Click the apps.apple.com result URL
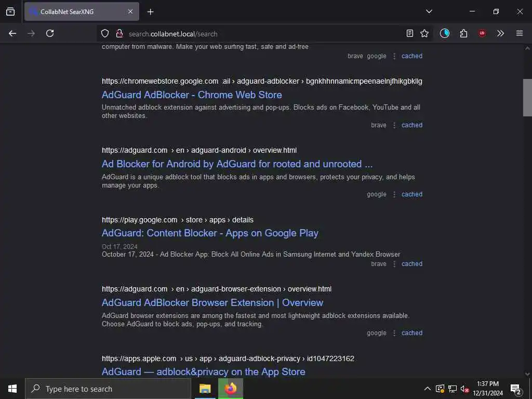 tap(228, 358)
